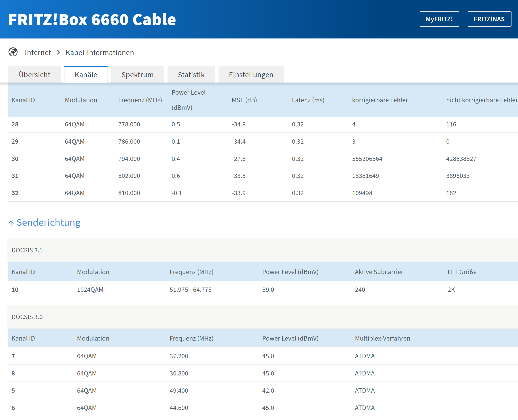Click upstream channel ID 6
This screenshot has width=518, height=420.
(13, 408)
